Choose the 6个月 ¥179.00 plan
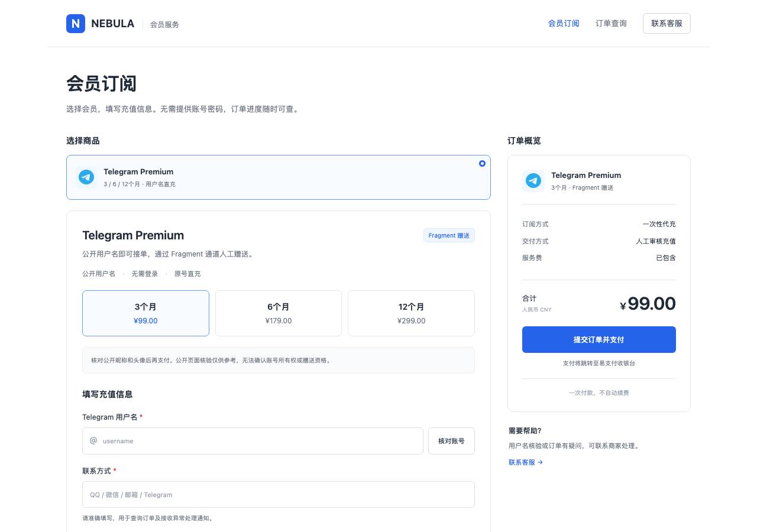The image size is (757, 532). pyautogui.click(x=279, y=313)
